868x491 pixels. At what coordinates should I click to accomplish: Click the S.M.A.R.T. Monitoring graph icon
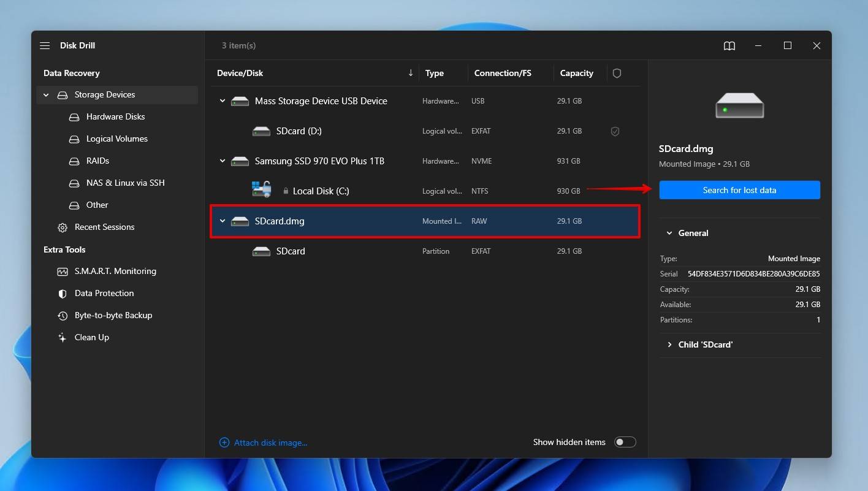(63, 272)
